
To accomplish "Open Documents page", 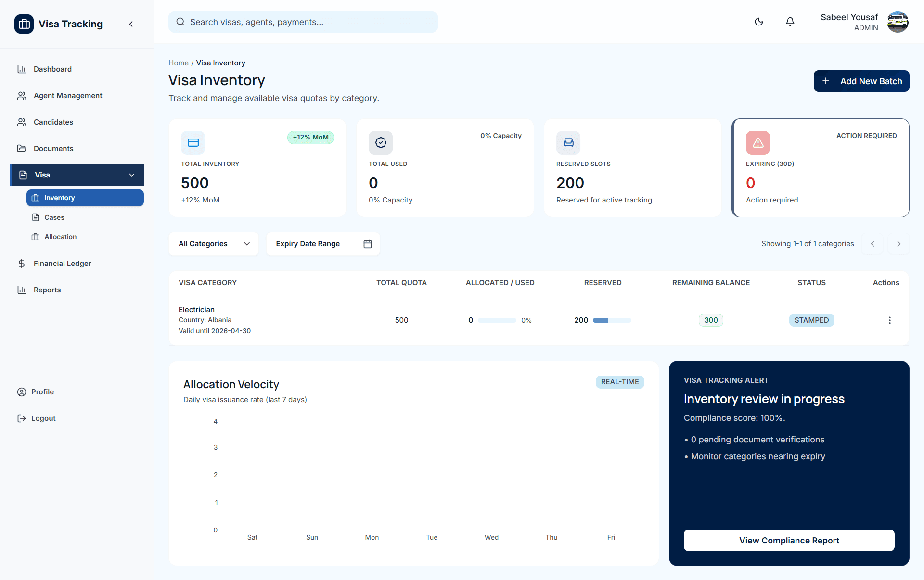I will pyautogui.click(x=77, y=149).
